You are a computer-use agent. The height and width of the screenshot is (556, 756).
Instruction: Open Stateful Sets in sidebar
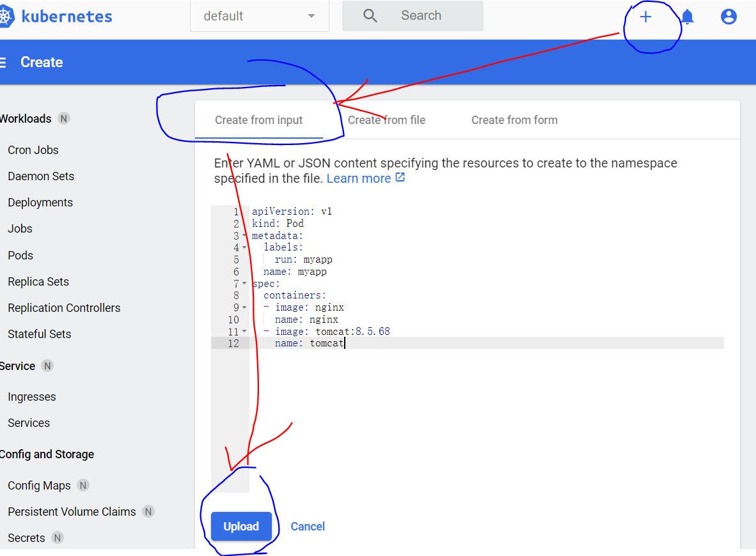coord(40,334)
